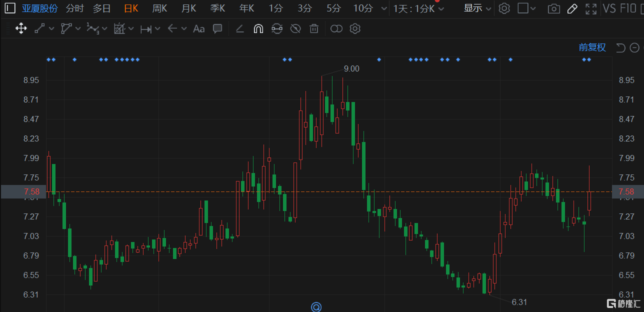
Task: Expand the trend line tool dropdown arrow
Action: point(51,28)
